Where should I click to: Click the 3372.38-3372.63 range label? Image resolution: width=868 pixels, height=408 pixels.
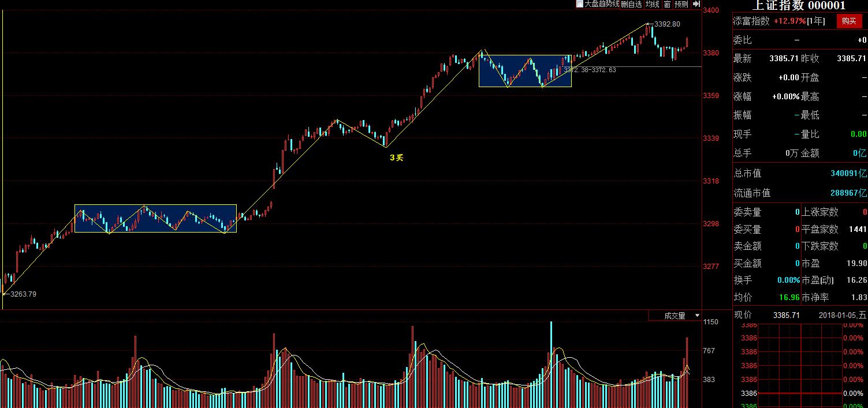(x=590, y=70)
